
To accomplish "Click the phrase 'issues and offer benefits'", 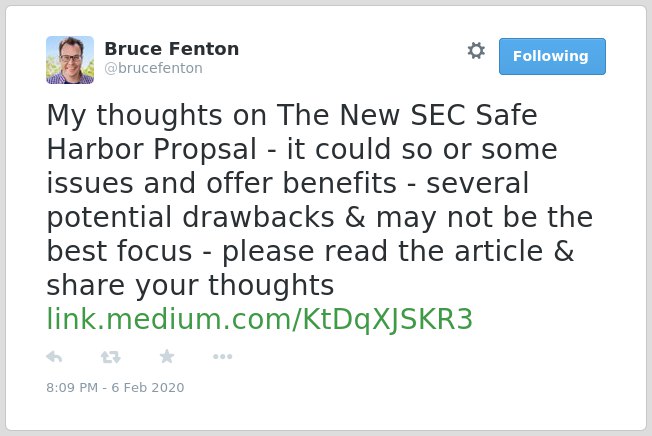I will click(x=222, y=183).
